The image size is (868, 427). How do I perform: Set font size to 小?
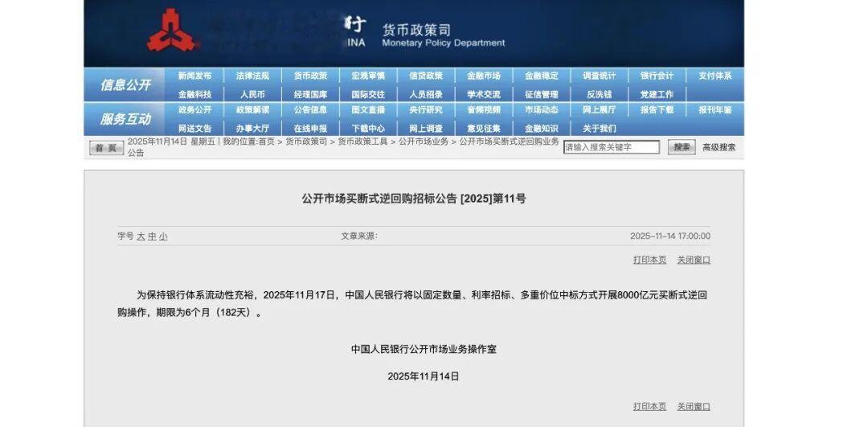pyautogui.click(x=162, y=236)
